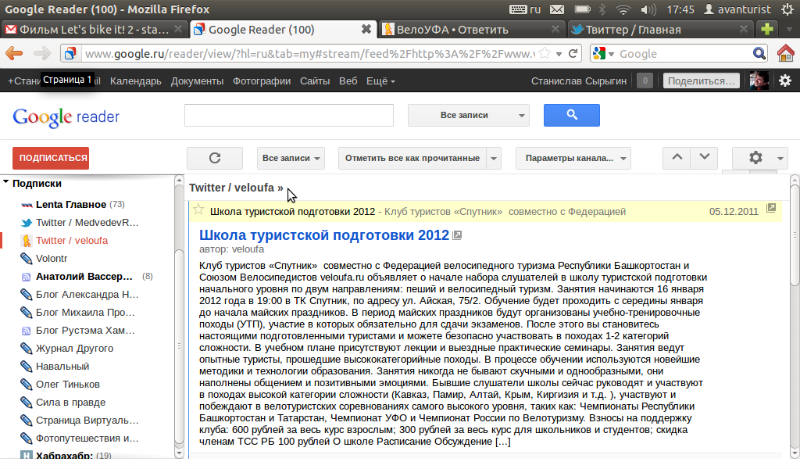Click the ПОДПИСАТЬСЯ button
This screenshot has height=469, width=800.
tap(51, 158)
